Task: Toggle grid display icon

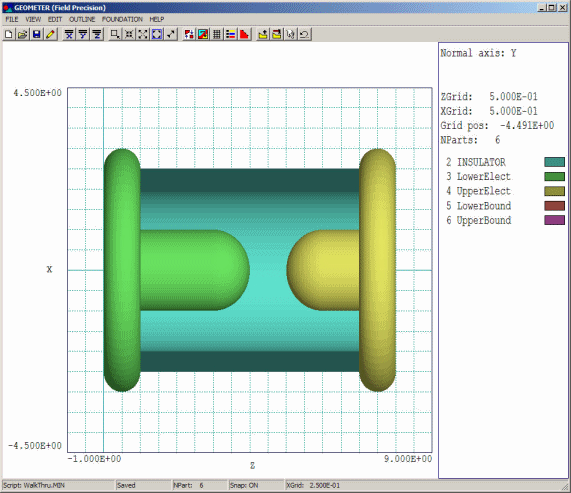Action: (217, 35)
